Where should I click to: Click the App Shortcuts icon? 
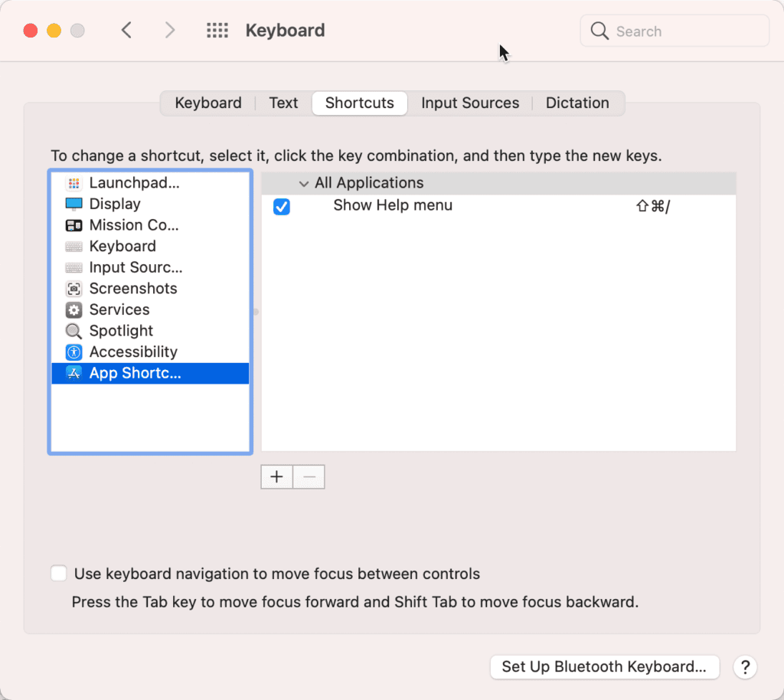click(74, 374)
